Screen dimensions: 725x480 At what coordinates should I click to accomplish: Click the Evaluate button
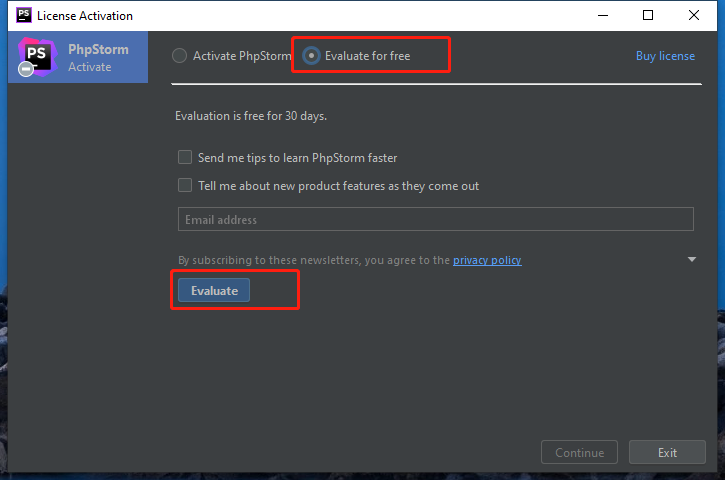pos(214,290)
